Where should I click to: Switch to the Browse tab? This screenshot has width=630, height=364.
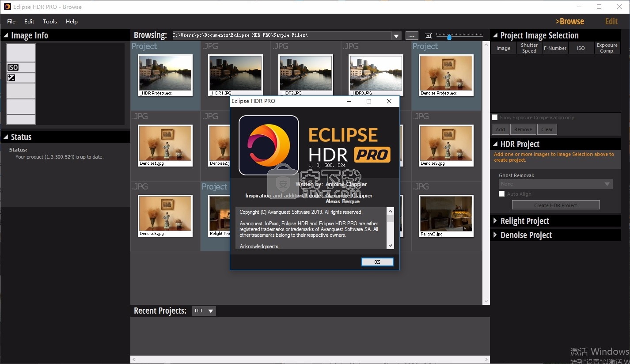[570, 21]
